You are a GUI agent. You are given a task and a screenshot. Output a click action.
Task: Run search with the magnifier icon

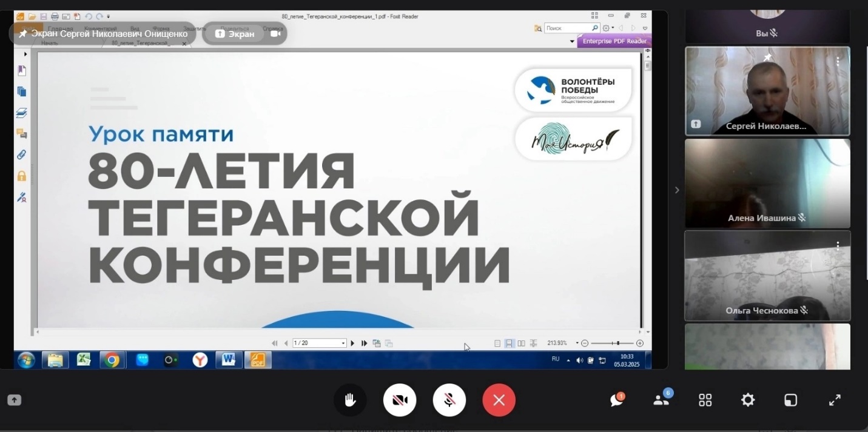tap(595, 28)
